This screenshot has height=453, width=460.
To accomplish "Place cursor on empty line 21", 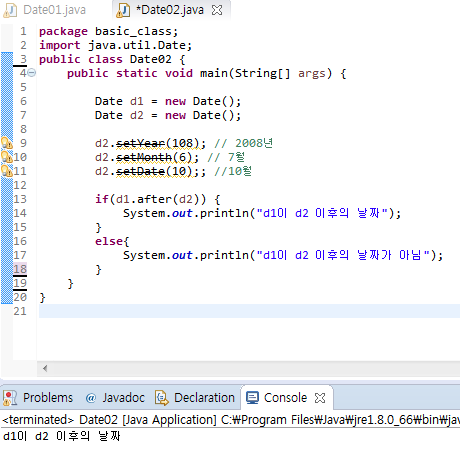I will point(249,311).
